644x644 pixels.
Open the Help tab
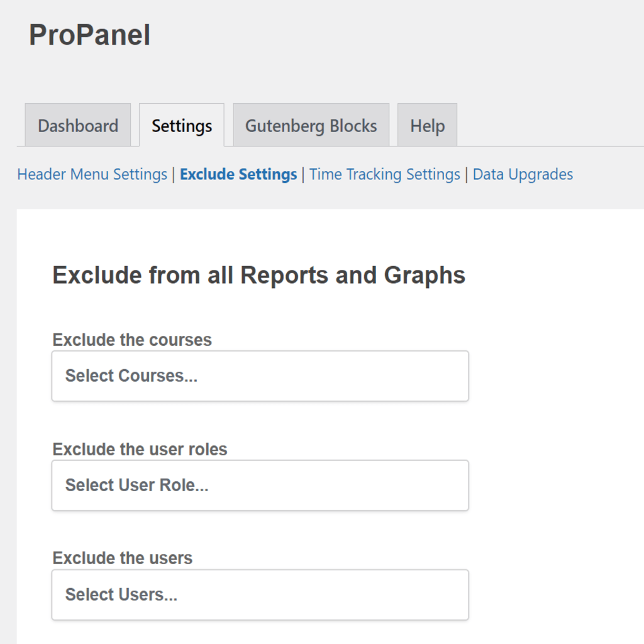pyautogui.click(x=427, y=125)
